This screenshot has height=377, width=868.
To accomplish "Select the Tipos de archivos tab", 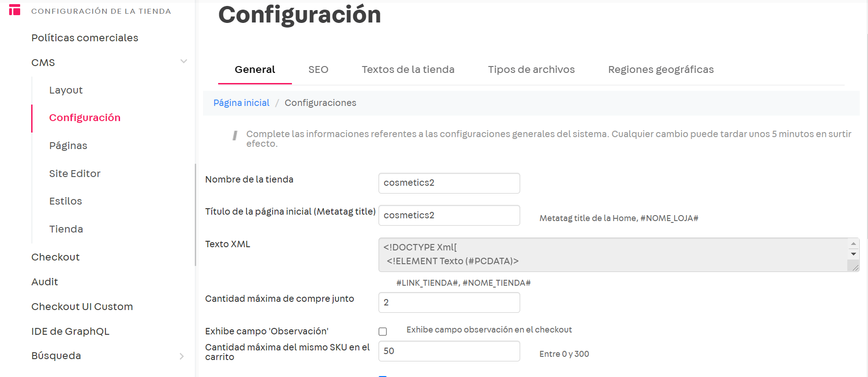I will pyautogui.click(x=531, y=70).
